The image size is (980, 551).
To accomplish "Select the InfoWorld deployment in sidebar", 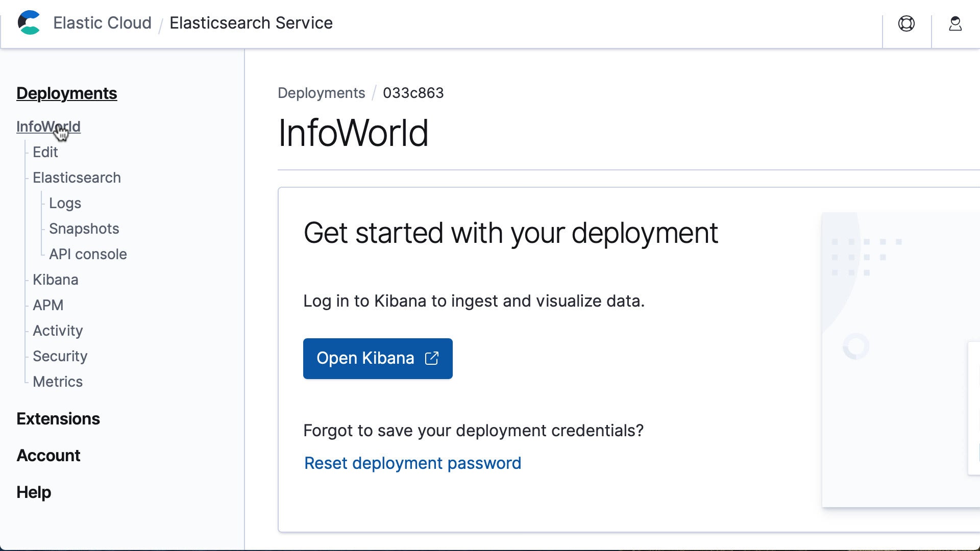I will [48, 127].
